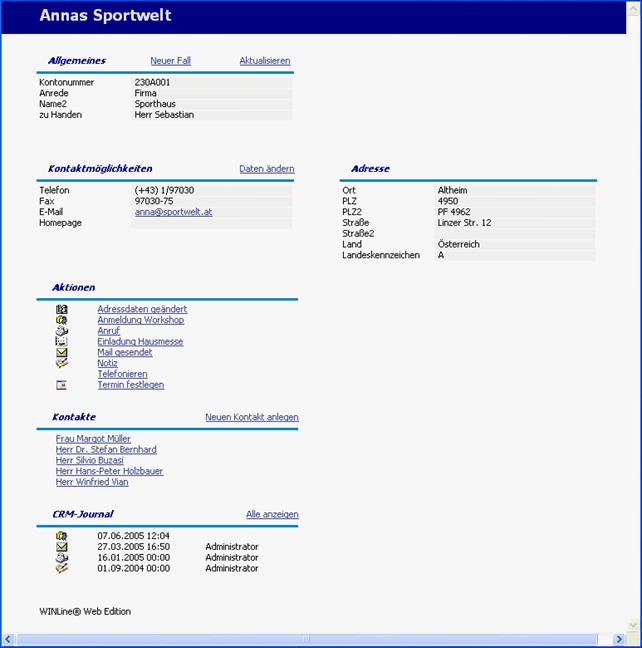
Task: Open contact Frau Margot Müller
Action: click(x=93, y=439)
